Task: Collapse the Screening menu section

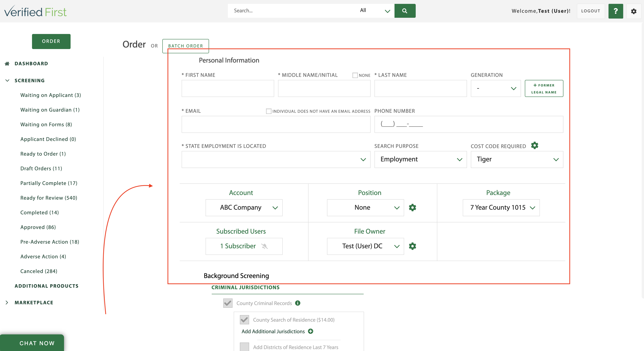Action: [7, 80]
